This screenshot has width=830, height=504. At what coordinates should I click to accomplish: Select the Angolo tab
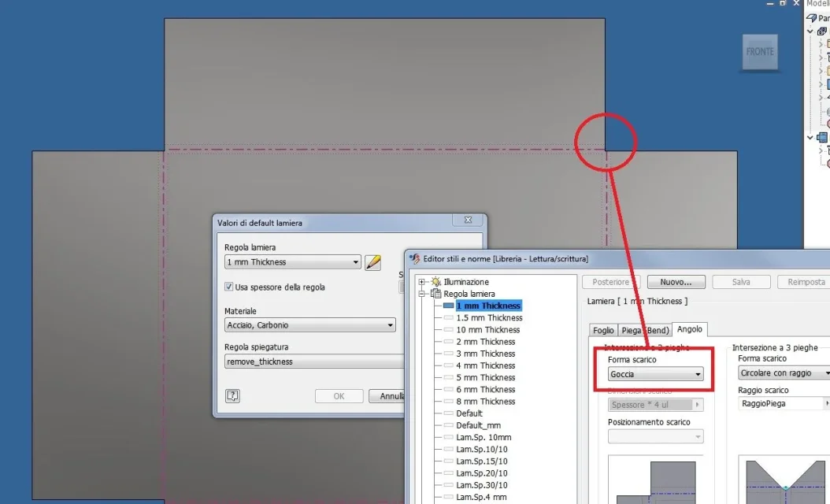click(690, 329)
